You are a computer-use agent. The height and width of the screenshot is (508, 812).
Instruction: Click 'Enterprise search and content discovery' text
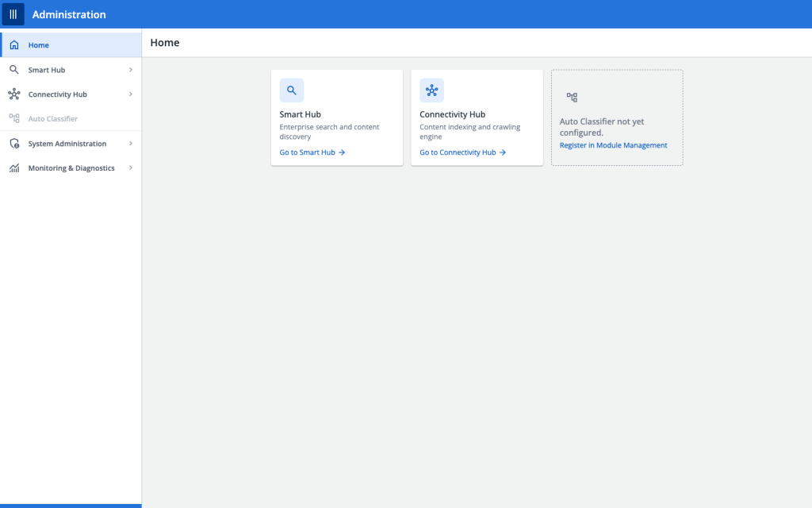[329, 132]
